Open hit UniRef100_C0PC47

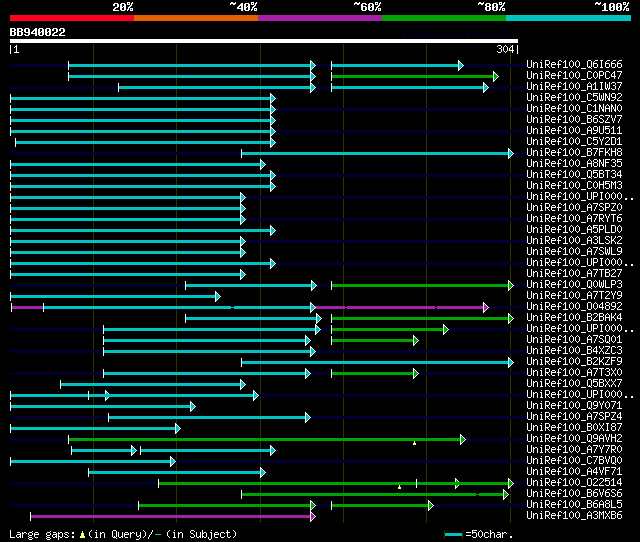click(574, 76)
